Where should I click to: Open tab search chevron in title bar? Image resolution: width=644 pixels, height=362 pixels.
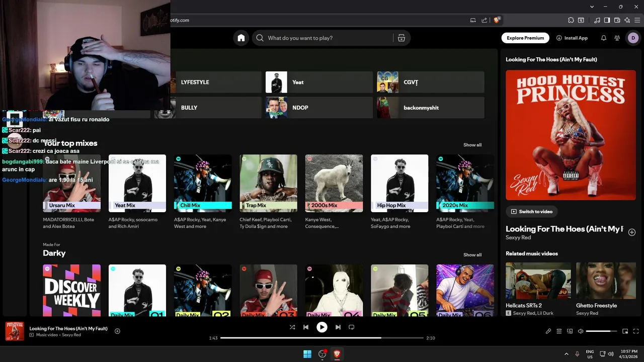592,7
